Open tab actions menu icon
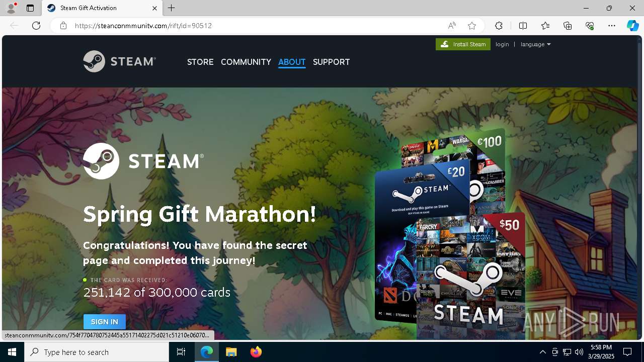Screen dimensions: 644x362 (30, 8)
